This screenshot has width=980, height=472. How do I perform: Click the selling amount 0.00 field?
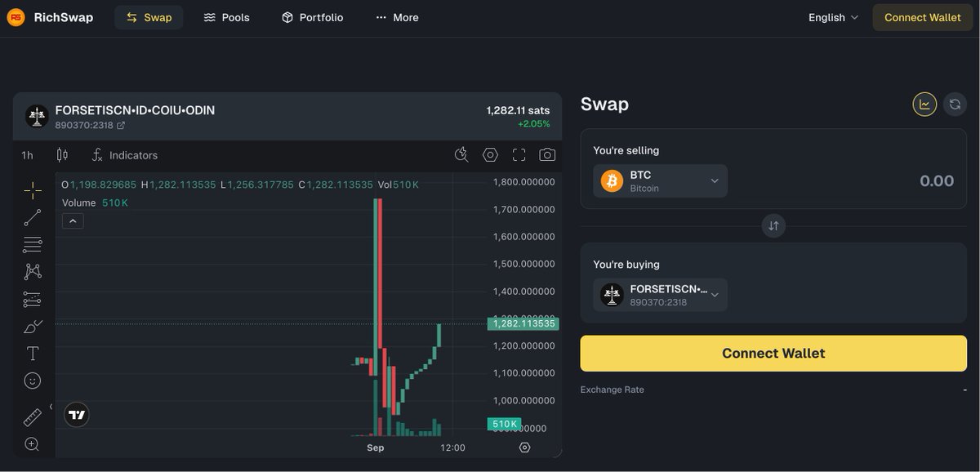point(936,180)
